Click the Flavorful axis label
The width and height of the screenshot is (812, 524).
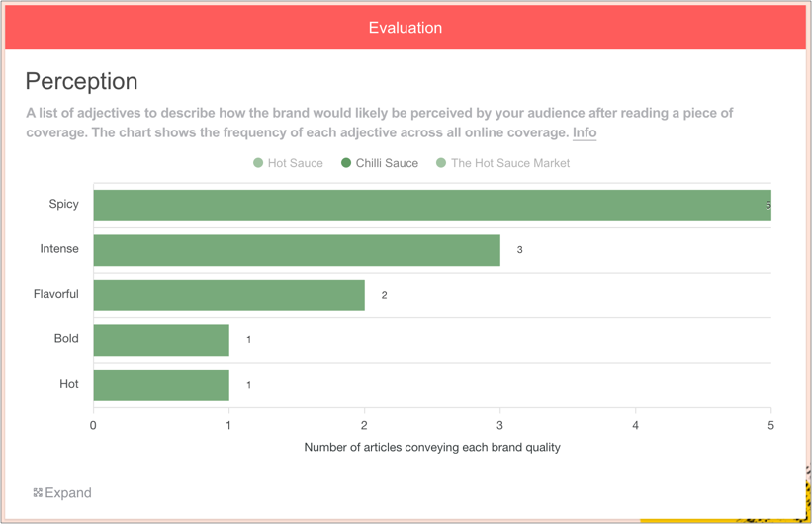[55, 294]
